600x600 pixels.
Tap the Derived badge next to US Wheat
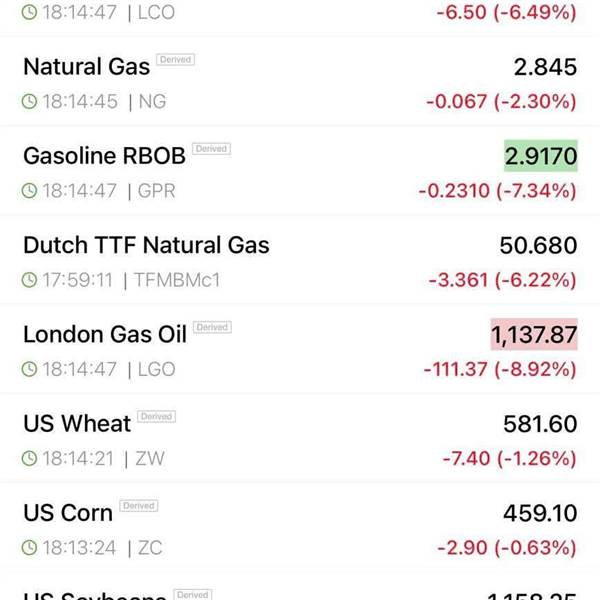[x=156, y=416]
